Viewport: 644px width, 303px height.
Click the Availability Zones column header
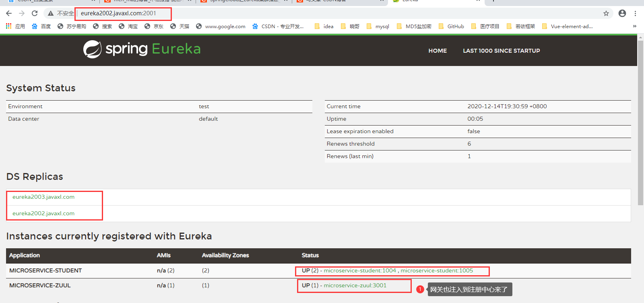[225, 255]
